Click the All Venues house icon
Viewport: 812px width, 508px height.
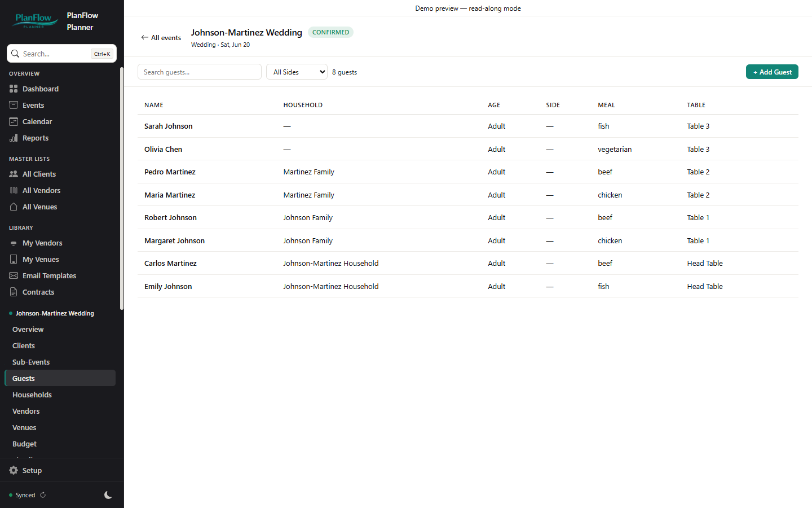14,207
